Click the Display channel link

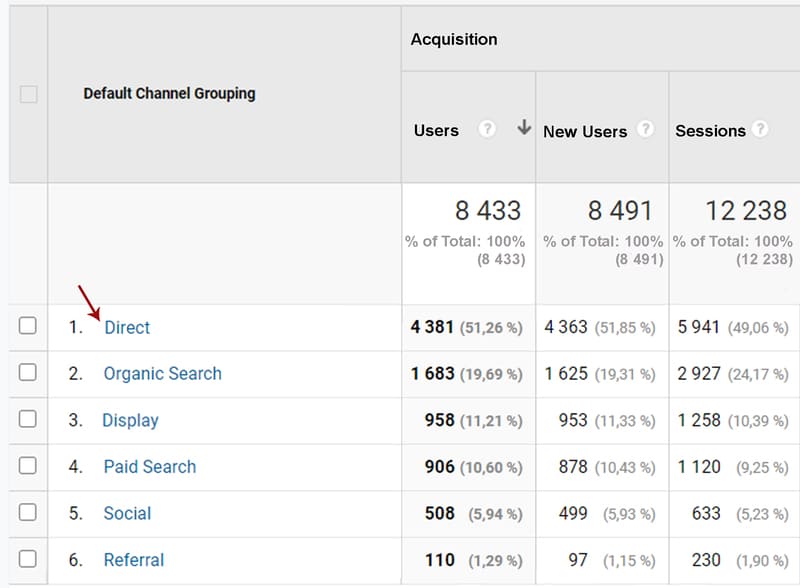tap(130, 420)
